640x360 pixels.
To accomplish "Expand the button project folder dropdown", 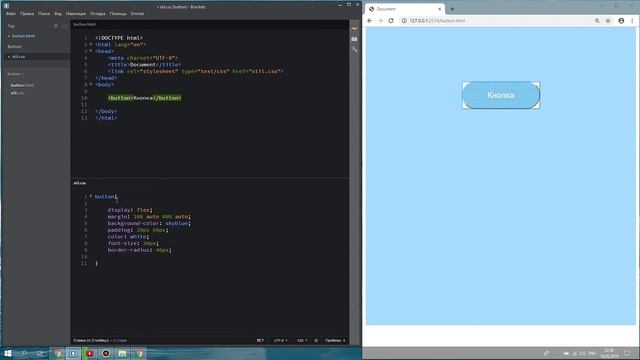I will pos(16,74).
